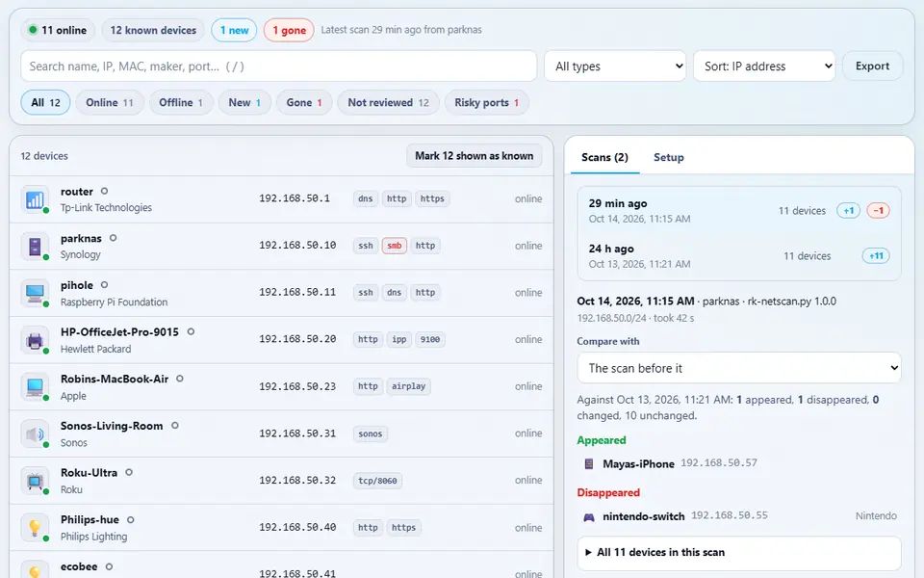Toggle the circle marker beside parknas name

(114, 238)
